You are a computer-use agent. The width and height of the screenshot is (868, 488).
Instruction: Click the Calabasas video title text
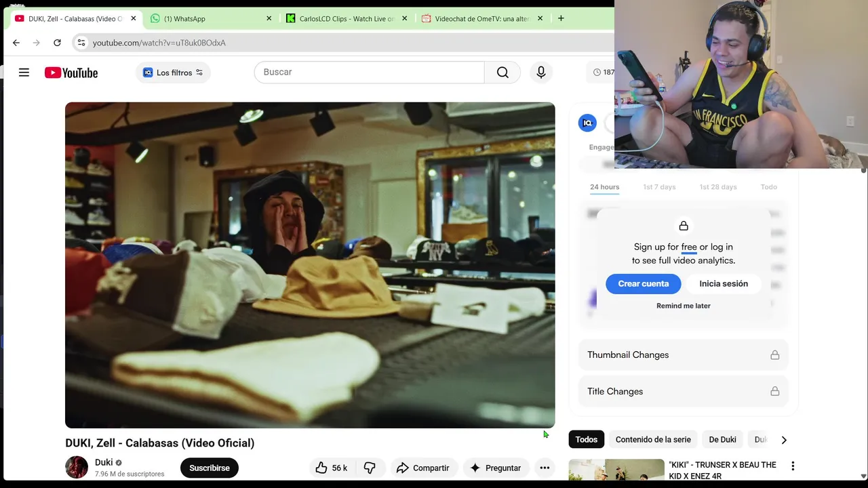tap(160, 443)
